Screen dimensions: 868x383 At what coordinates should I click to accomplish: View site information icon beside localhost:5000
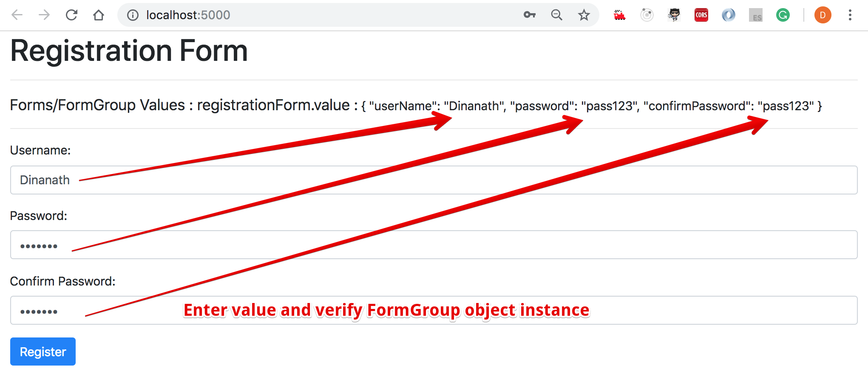[133, 15]
